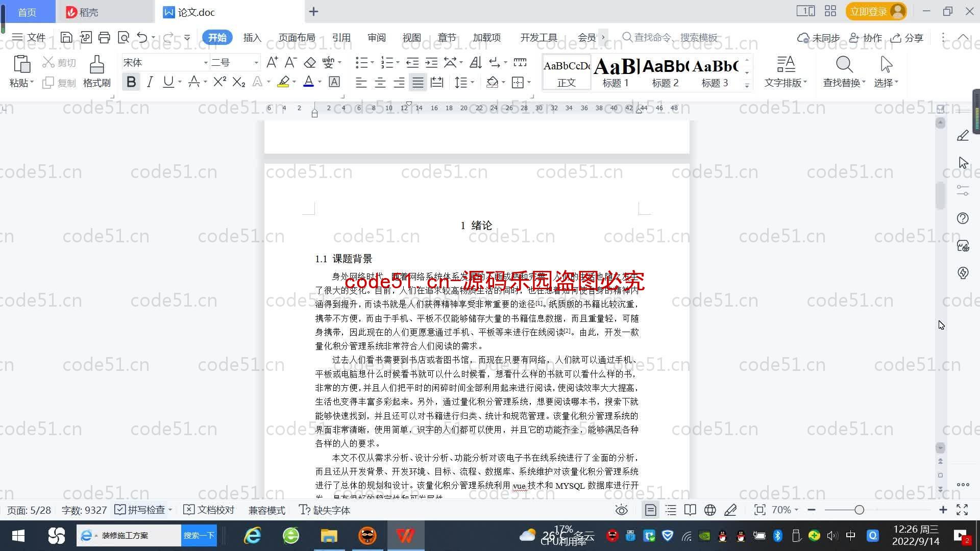Open the 开始 ribbon tab
The width and height of the screenshot is (980, 551).
(217, 37)
